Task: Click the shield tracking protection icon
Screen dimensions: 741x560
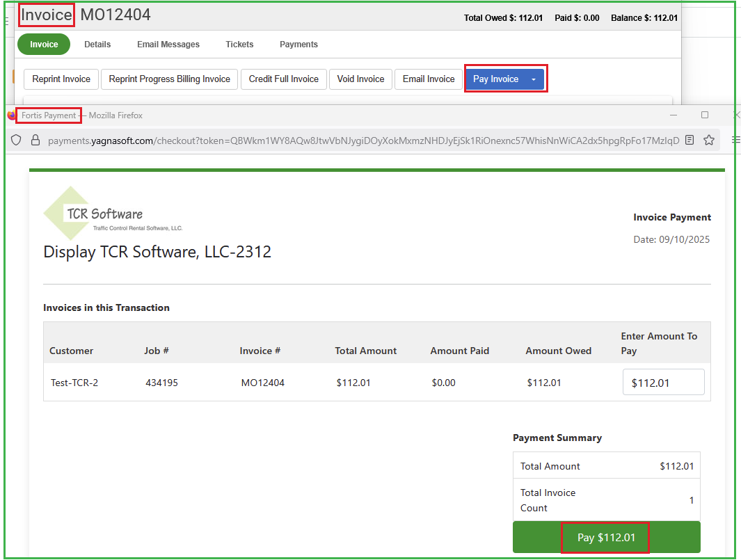Action: pyautogui.click(x=15, y=140)
